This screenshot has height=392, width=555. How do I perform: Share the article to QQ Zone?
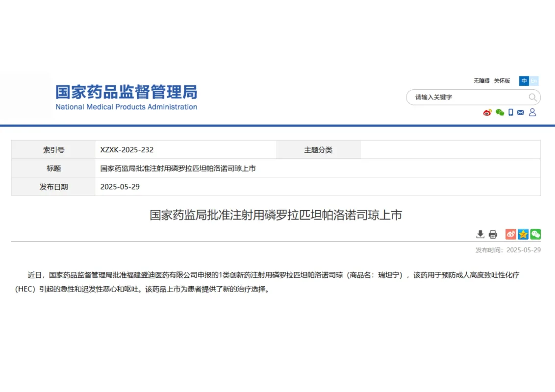point(523,234)
